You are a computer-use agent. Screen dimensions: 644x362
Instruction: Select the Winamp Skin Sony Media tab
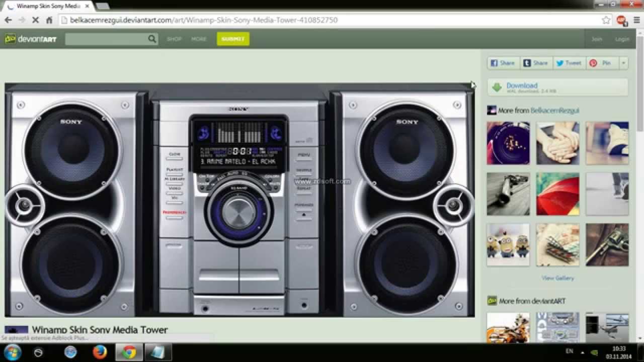coord(47,6)
